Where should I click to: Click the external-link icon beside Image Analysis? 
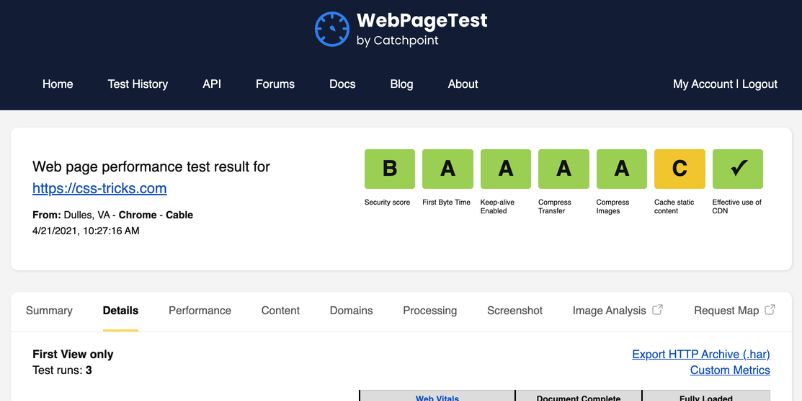658,310
